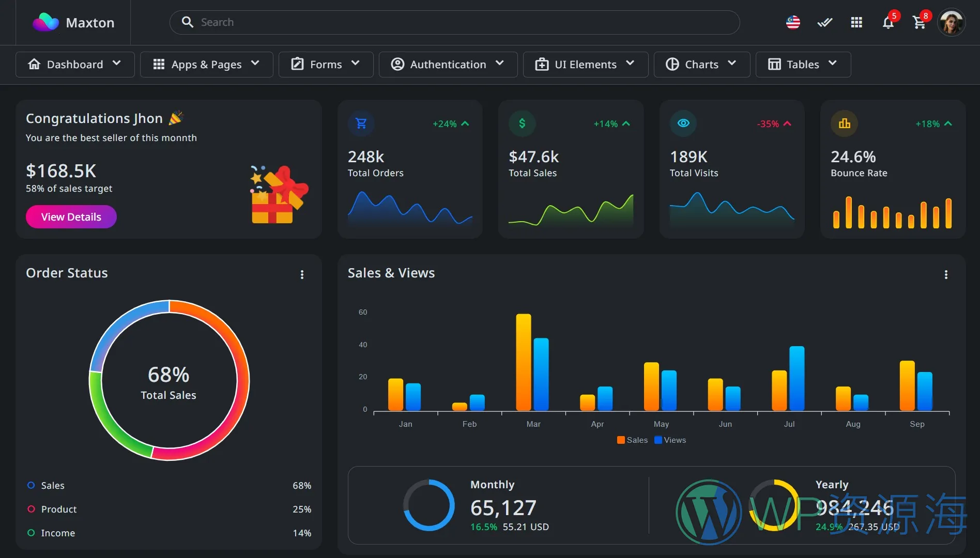Click the US flag language icon
The image size is (980, 558).
point(793,22)
